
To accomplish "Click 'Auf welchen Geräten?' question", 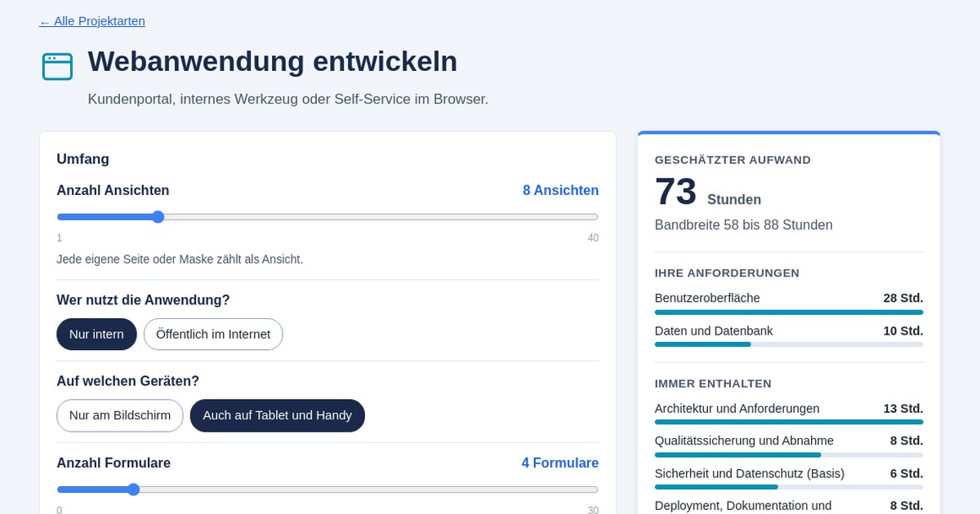I will tap(128, 381).
